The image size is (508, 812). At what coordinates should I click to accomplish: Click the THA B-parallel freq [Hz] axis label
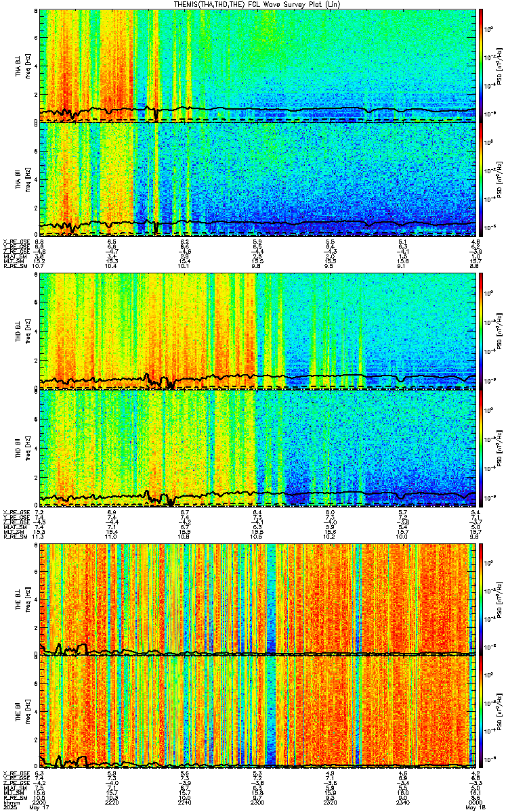28,179
